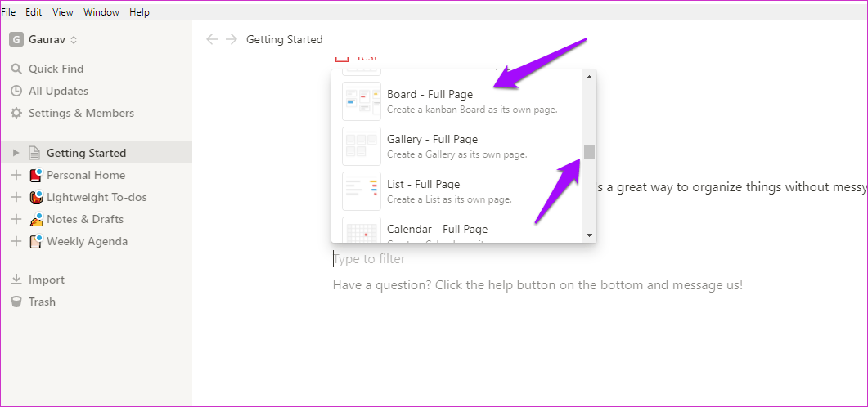The width and height of the screenshot is (868, 407).
Task: Go back with the left arrow
Action: (212, 39)
